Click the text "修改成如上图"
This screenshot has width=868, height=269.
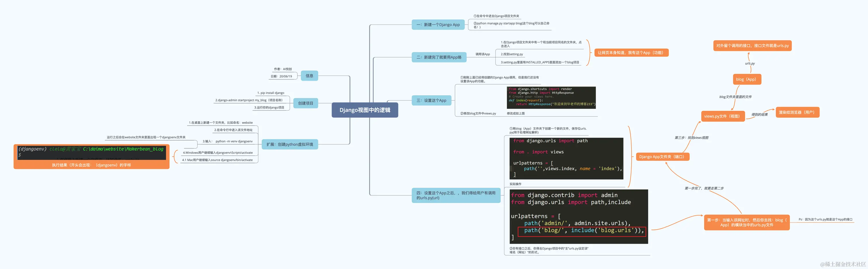(516, 114)
